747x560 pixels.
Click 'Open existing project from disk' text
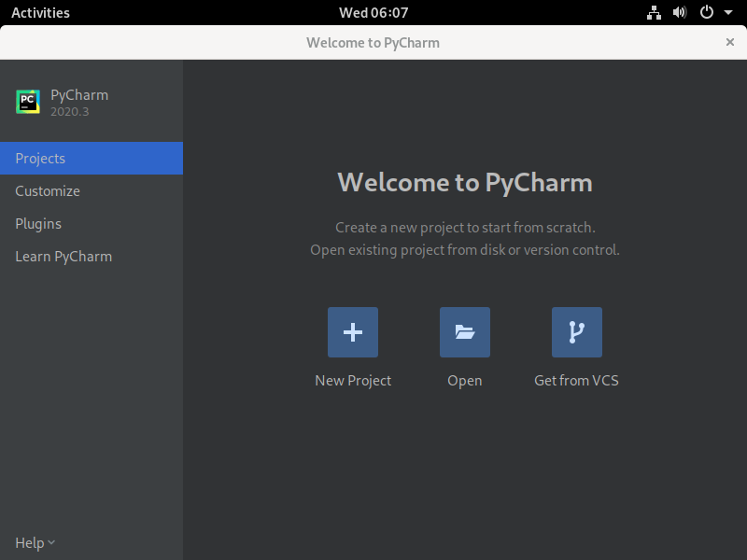tap(408, 250)
